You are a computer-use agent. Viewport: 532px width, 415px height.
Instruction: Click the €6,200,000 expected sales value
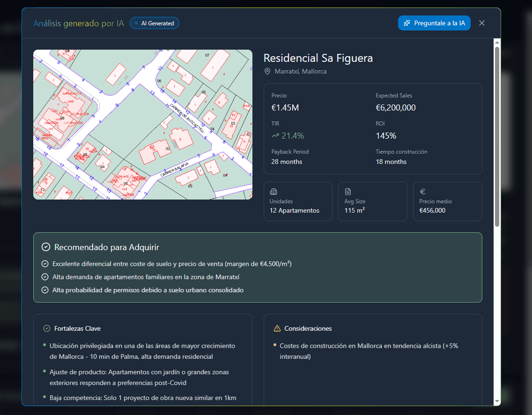coord(396,108)
